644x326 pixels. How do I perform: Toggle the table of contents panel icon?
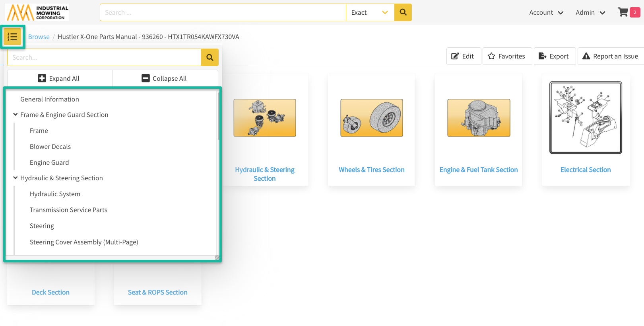(13, 37)
